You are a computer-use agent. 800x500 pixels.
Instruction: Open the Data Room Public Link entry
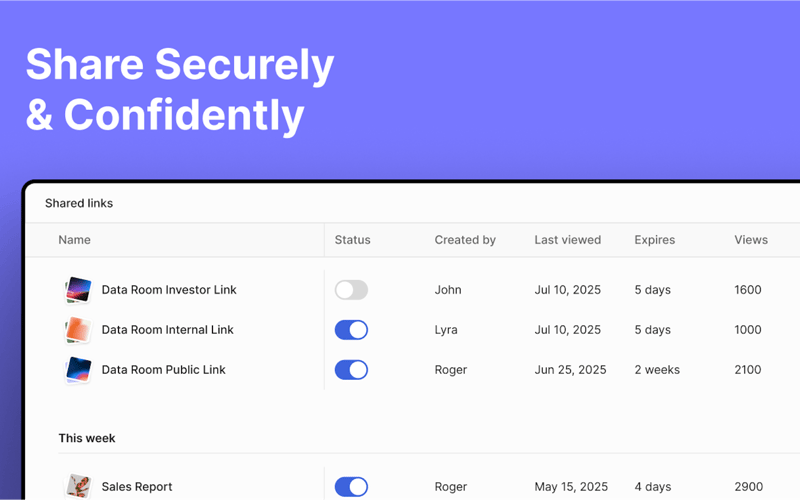(163, 370)
